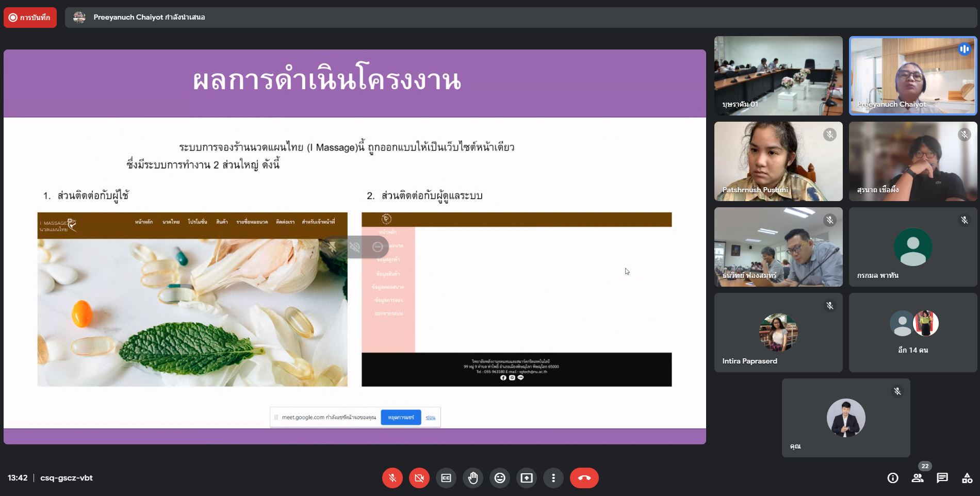Open the three-dot more options menu
This screenshot has width=980, height=496.
[553, 478]
